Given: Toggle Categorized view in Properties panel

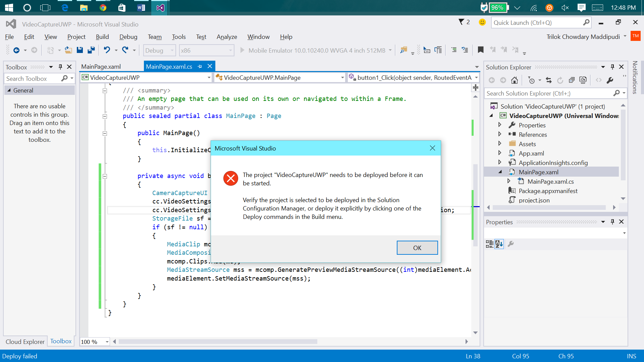Looking at the screenshot, I should pos(489,244).
